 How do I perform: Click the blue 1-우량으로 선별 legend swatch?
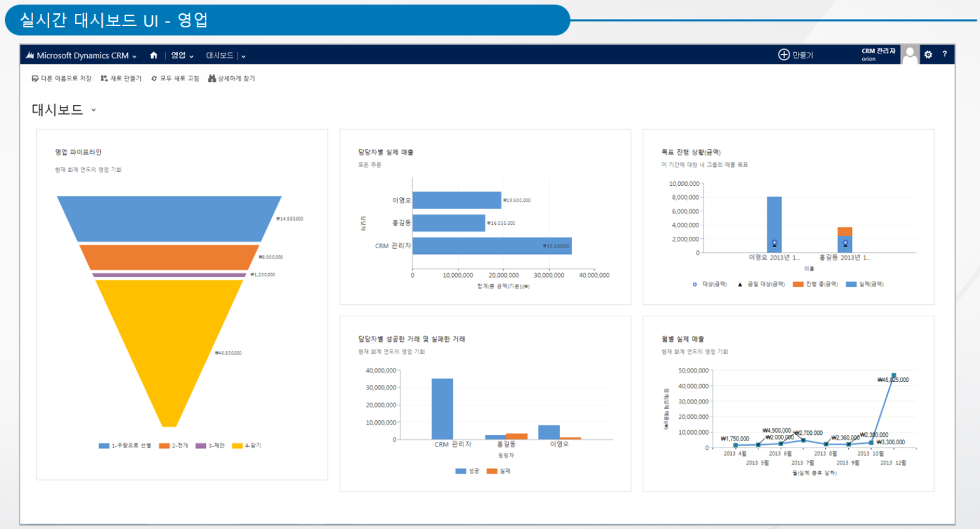(x=104, y=446)
